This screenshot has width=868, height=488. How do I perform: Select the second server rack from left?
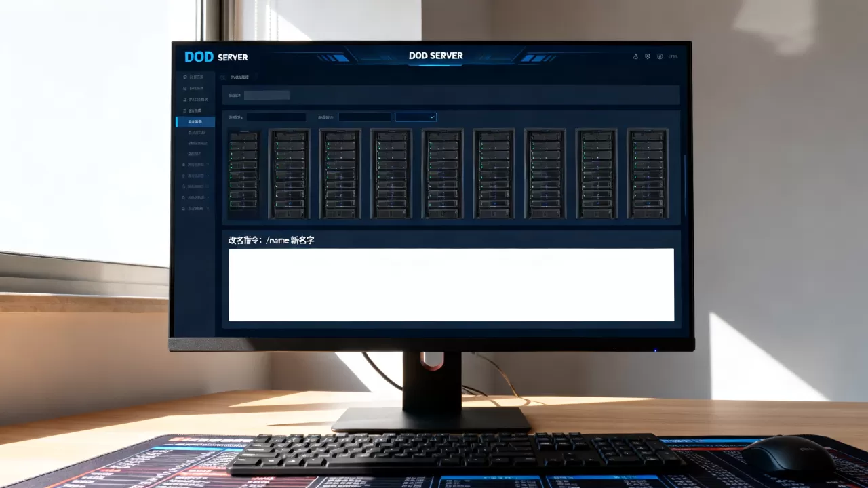(290, 174)
